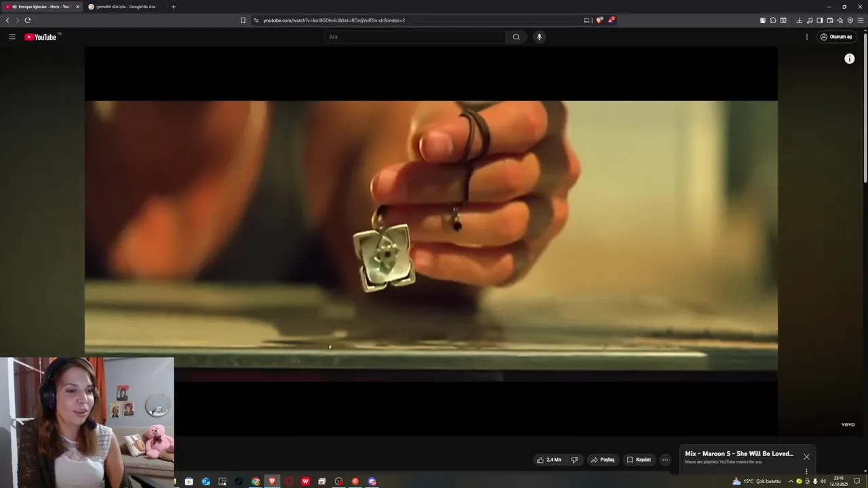Screen dimensions: 868x488
Task: Go back with the browser back arrow
Action: pyautogui.click(x=7, y=20)
